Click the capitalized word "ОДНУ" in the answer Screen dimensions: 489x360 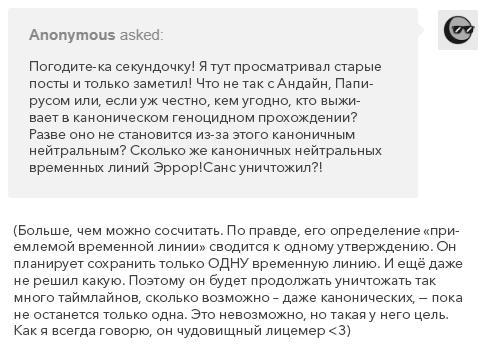228,264
